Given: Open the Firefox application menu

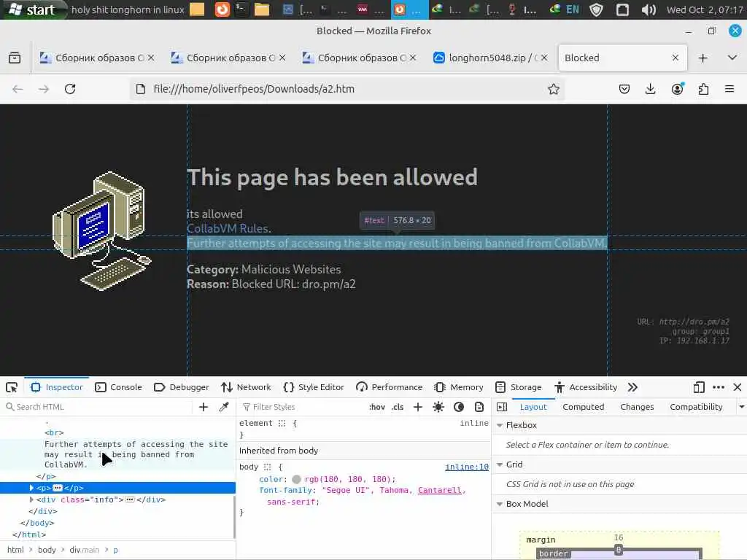Looking at the screenshot, I should [729, 89].
